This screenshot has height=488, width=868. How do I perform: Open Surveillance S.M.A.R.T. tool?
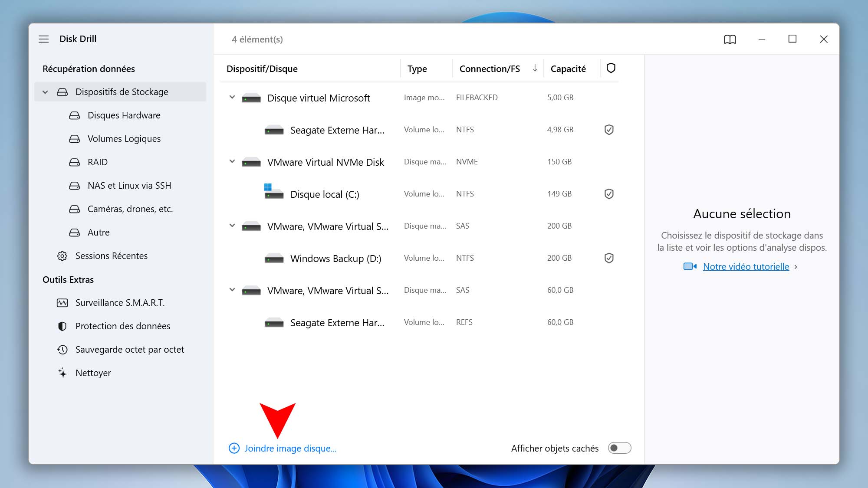coord(120,303)
